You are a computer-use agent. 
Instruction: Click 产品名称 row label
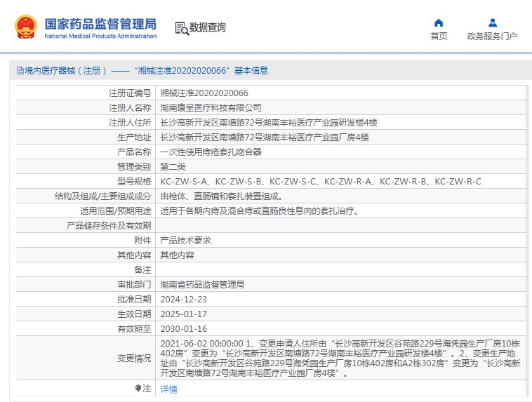[134, 152]
